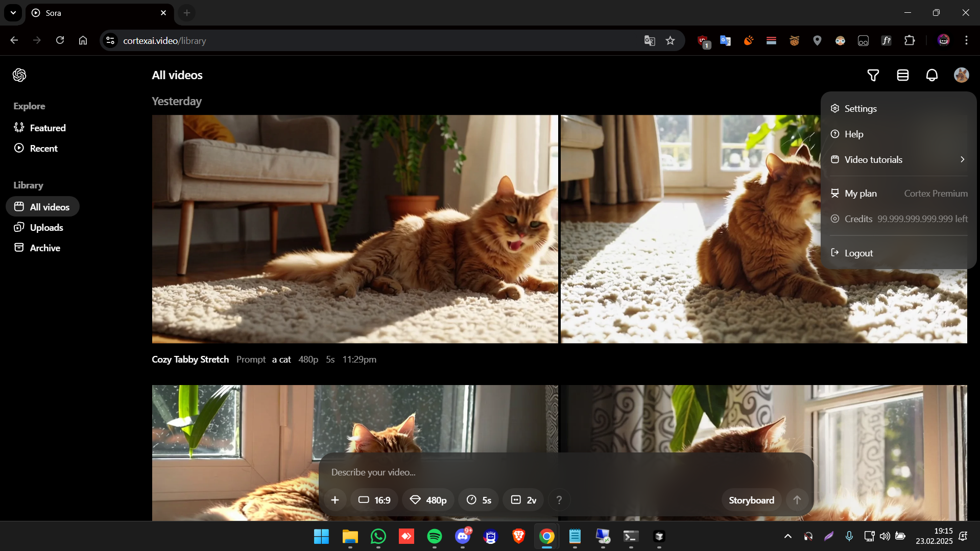
Task: Click the Storyboard button
Action: [751, 500]
